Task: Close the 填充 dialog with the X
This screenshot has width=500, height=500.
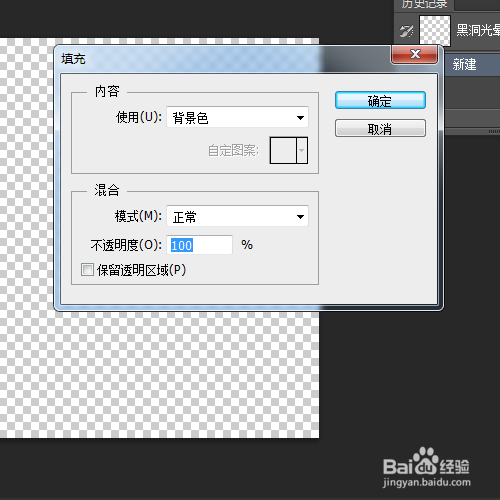Action: click(x=414, y=54)
